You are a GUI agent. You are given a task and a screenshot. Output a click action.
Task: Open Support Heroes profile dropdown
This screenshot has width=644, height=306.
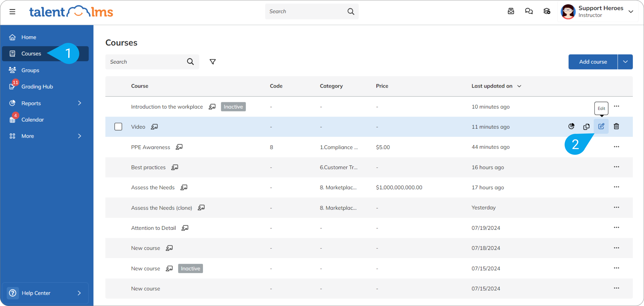tap(631, 11)
